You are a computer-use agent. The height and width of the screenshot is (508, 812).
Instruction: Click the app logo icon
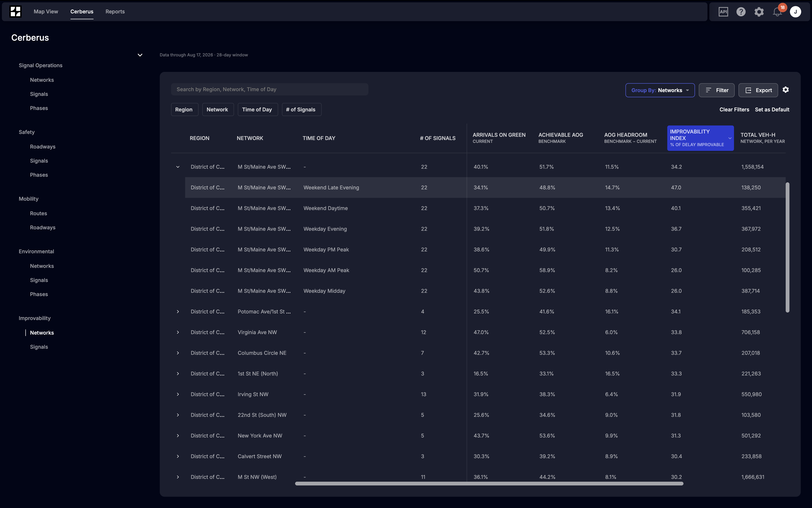(16, 12)
